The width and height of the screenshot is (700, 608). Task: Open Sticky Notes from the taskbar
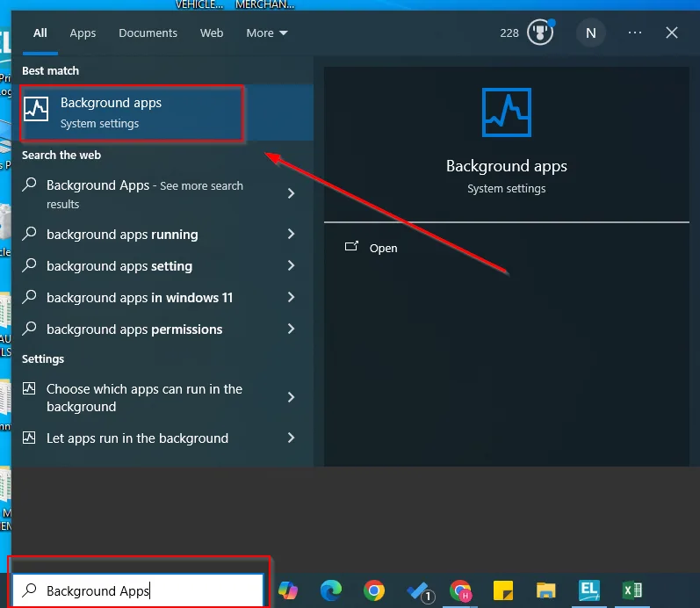503,590
